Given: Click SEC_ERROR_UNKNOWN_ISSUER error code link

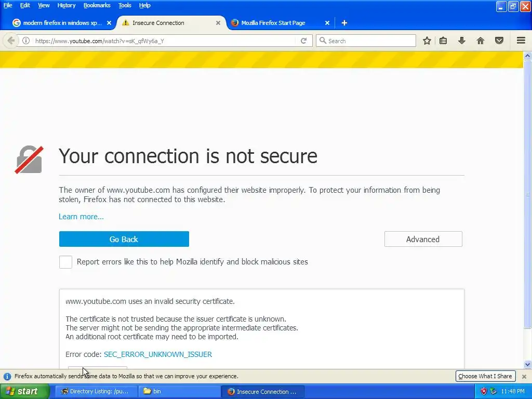Looking at the screenshot, I should pyautogui.click(x=158, y=354).
